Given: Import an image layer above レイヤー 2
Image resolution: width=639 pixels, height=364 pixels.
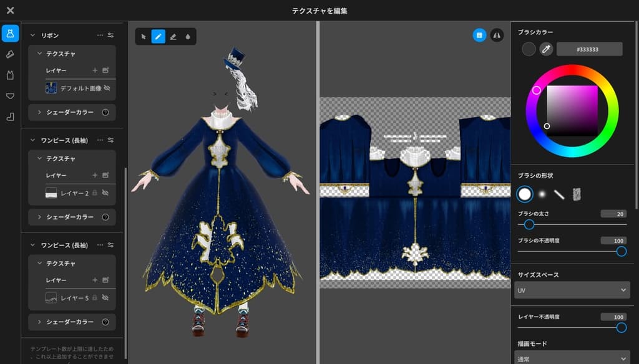Looking at the screenshot, I should (105, 175).
